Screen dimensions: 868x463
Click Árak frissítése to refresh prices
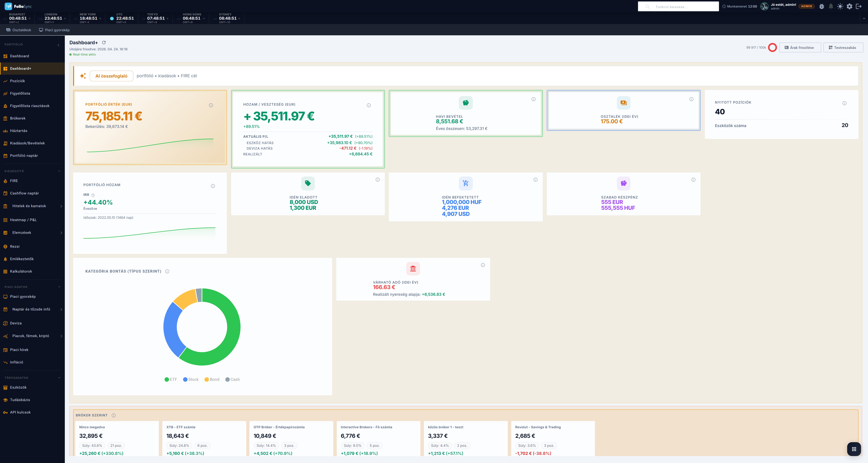(x=800, y=47)
